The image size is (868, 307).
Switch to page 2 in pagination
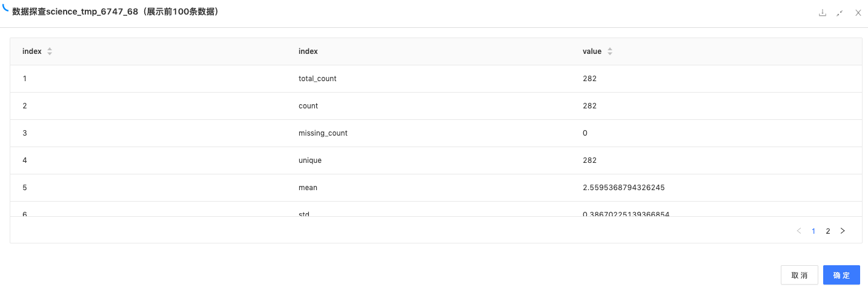click(x=828, y=231)
